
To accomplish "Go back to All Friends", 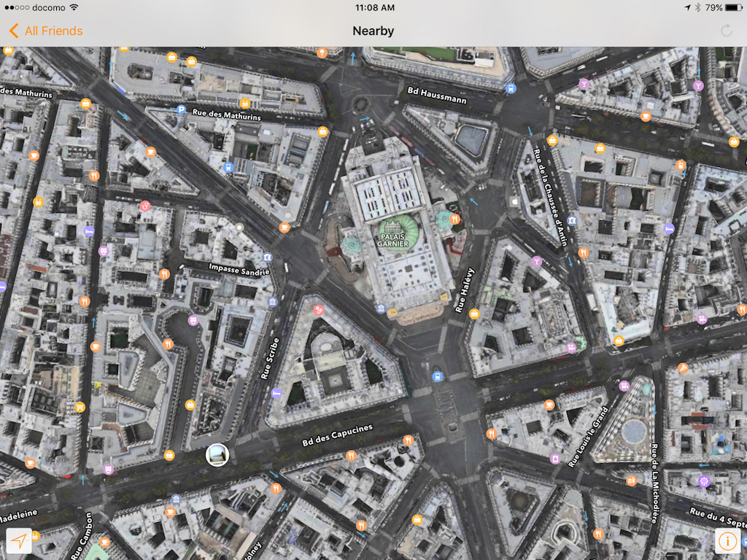I will click(46, 31).
